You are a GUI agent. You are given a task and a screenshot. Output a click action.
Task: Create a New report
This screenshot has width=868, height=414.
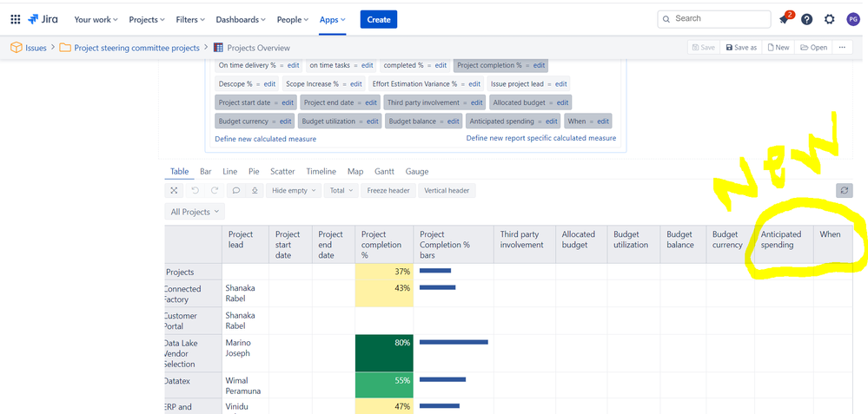[779, 48]
